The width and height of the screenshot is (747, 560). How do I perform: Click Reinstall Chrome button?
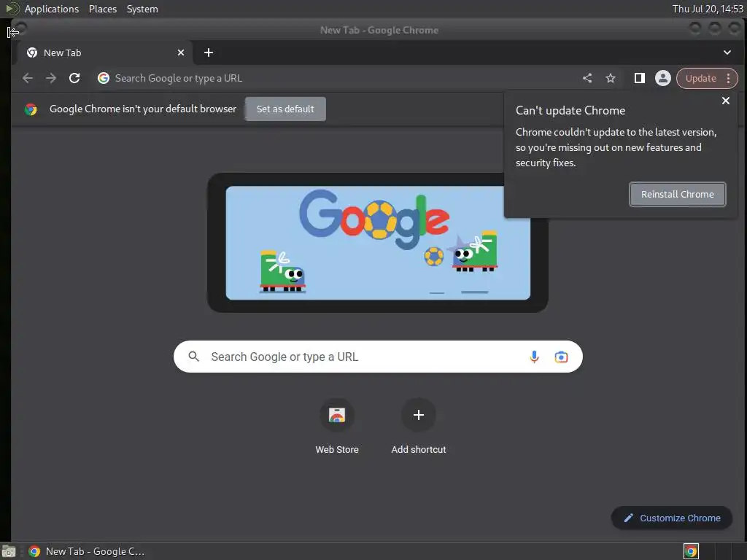[678, 194]
